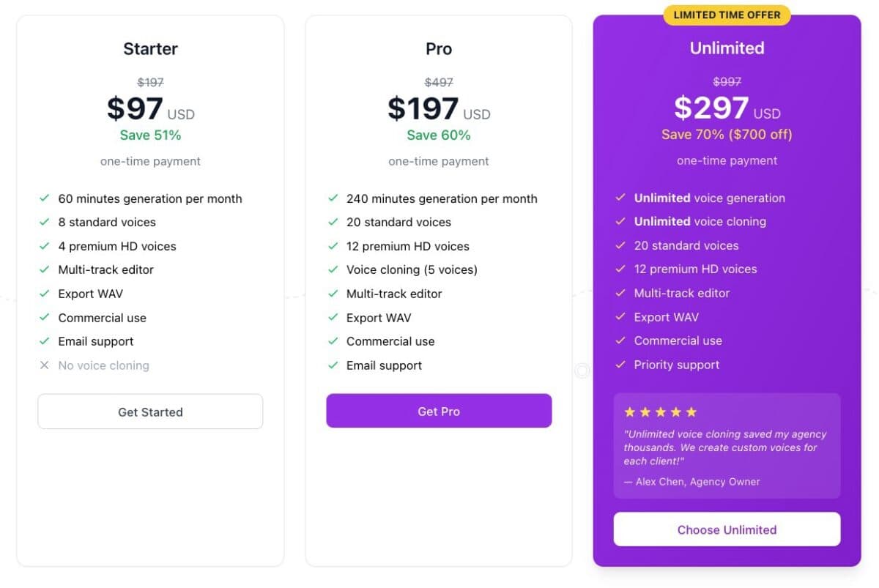Click the checkmark beside "8 standard voices"
This screenshot has width=879, height=588.
point(43,222)
